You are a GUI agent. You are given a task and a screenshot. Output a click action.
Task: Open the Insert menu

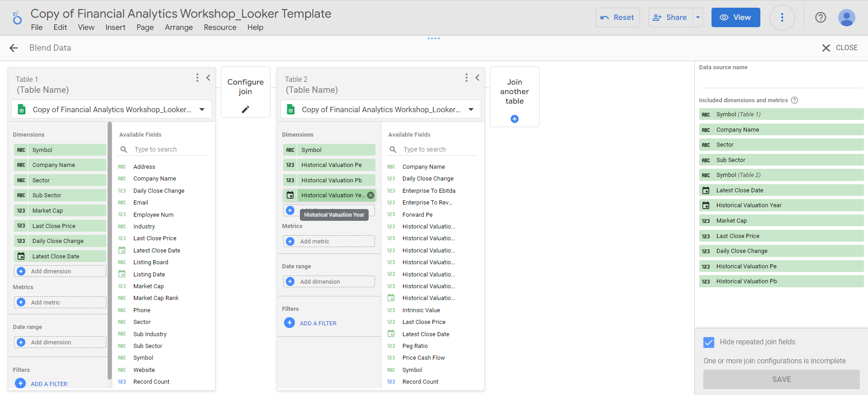click(x=115, y=28)
